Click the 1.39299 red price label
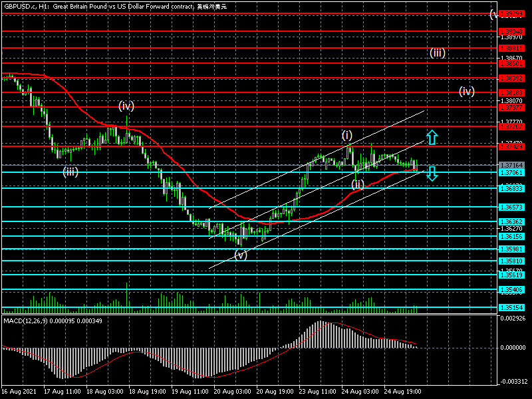 pos(511,14)
